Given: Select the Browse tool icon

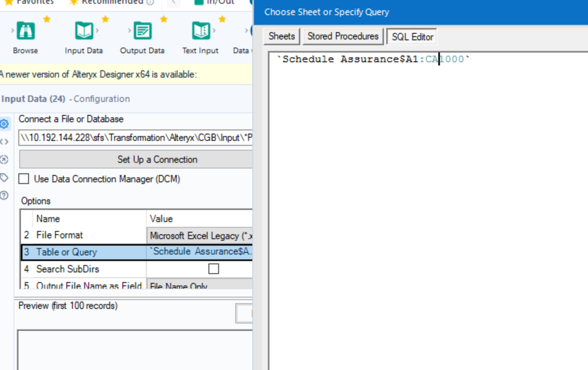Looking at the screenshot, I should click(x=25, y=31).
